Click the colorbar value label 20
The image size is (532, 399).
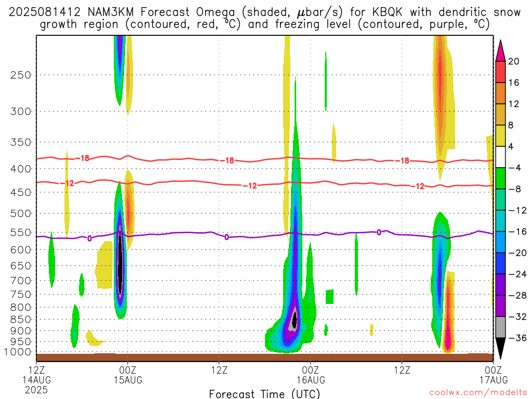coord(514,61)
